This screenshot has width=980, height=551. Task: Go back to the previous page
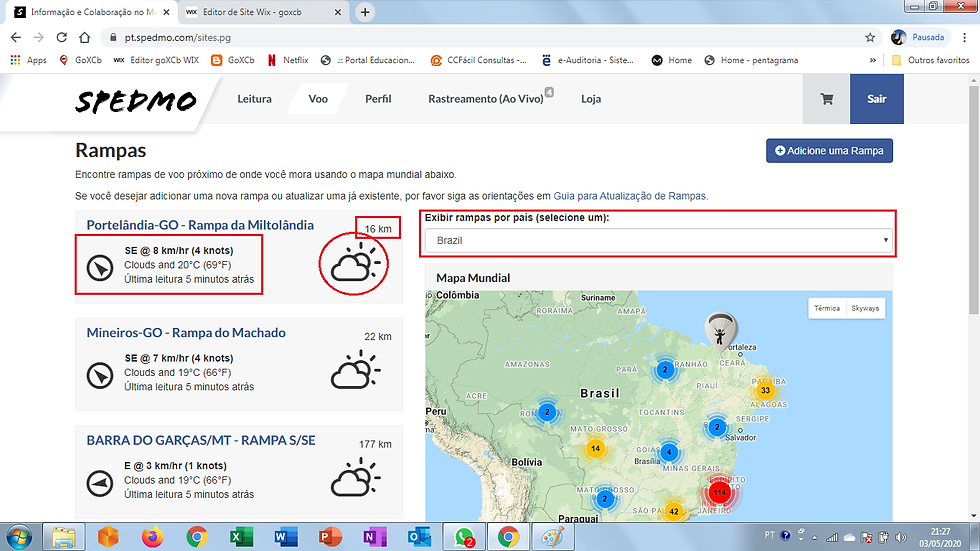point(16,37)
